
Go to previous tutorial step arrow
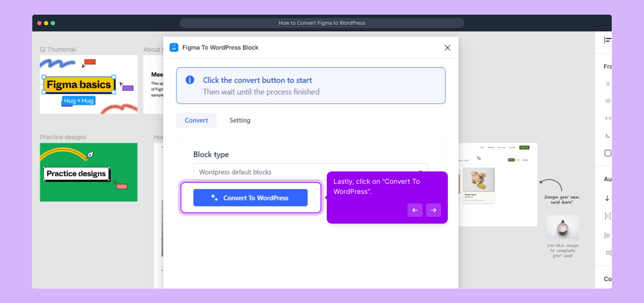pos(415,210)
